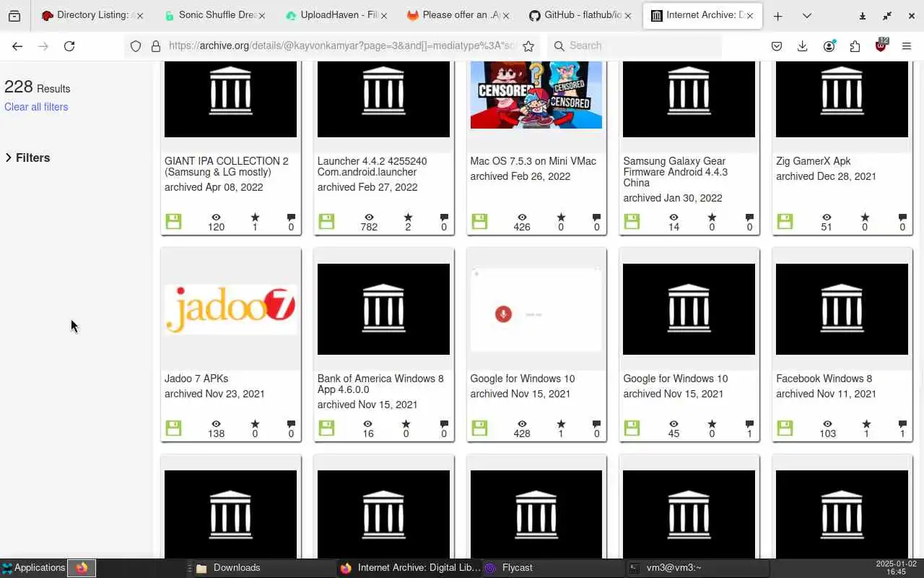Open the Facebook Windows 8 thumbnail

[842, 309]
